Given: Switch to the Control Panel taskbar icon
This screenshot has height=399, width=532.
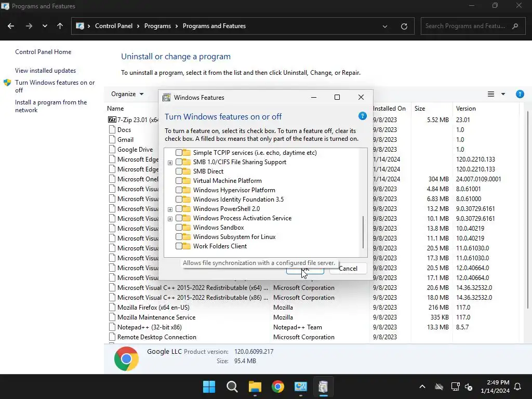Looking at the screenshot, I should click(x=301, y=387).
